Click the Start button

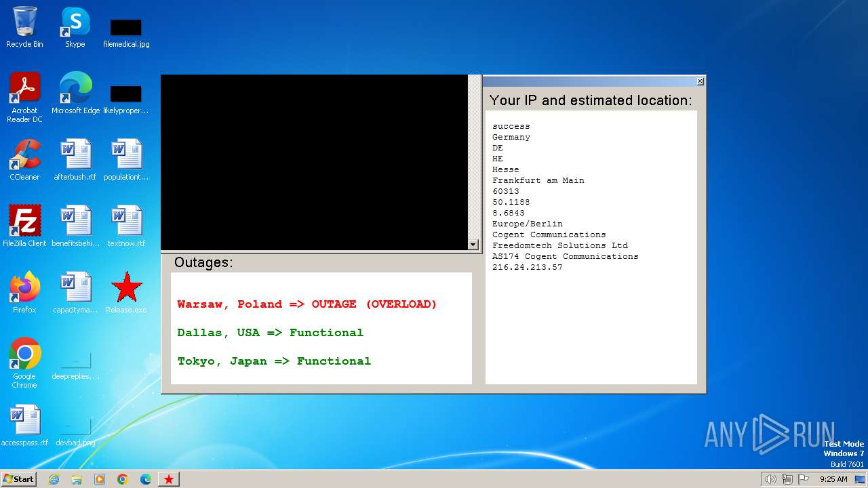pyautogui.click(x=19, y=479)
